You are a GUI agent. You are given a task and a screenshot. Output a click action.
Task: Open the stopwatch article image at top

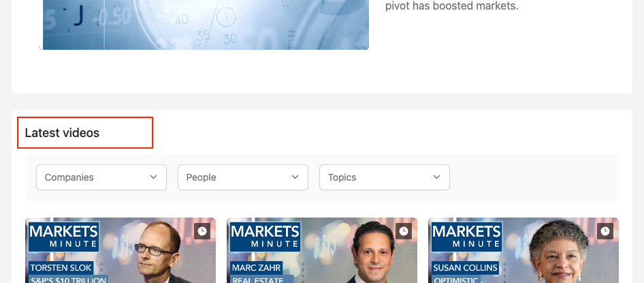pos(206,25)
